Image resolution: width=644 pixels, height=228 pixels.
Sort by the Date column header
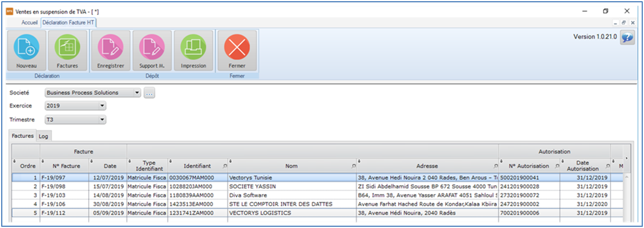coord(108,166)
